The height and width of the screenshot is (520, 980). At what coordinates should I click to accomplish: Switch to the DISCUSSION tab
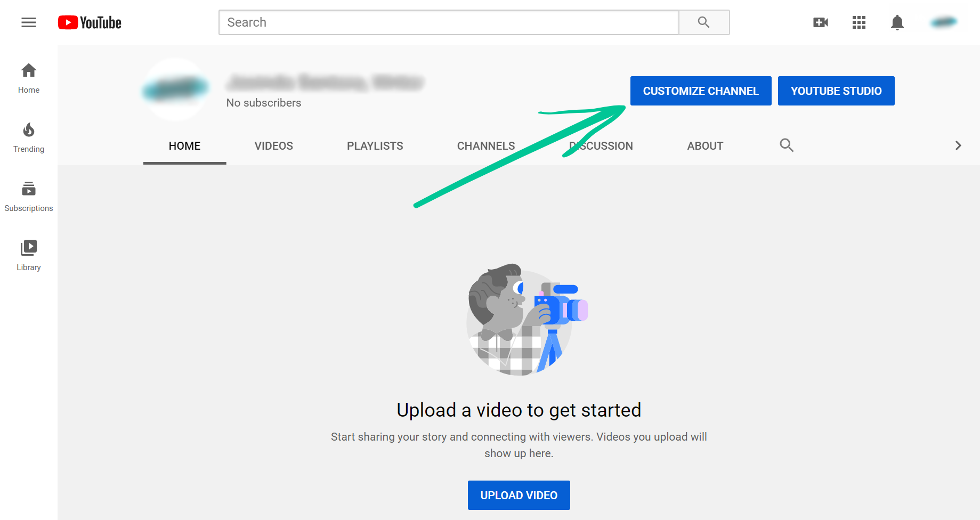point(601,146)
